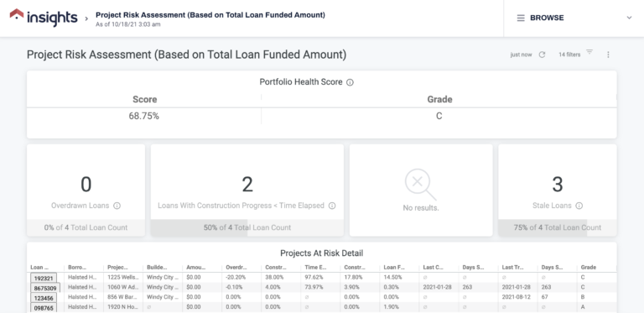Expand the Browse dropdown chevron
Image resolution: width=644 pixels, height=313 pixels.
[x=629, y=18]
